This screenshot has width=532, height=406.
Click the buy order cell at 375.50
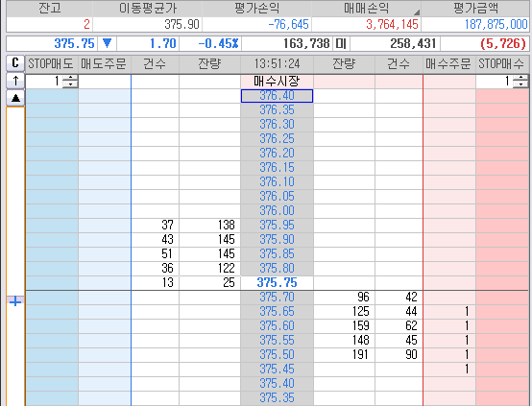[449, 355]
